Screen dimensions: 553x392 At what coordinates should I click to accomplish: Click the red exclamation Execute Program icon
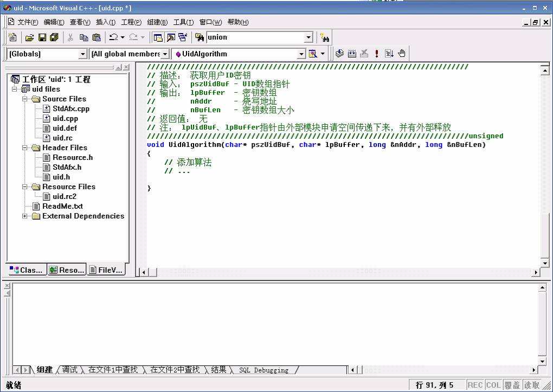[x=377, y=54]
